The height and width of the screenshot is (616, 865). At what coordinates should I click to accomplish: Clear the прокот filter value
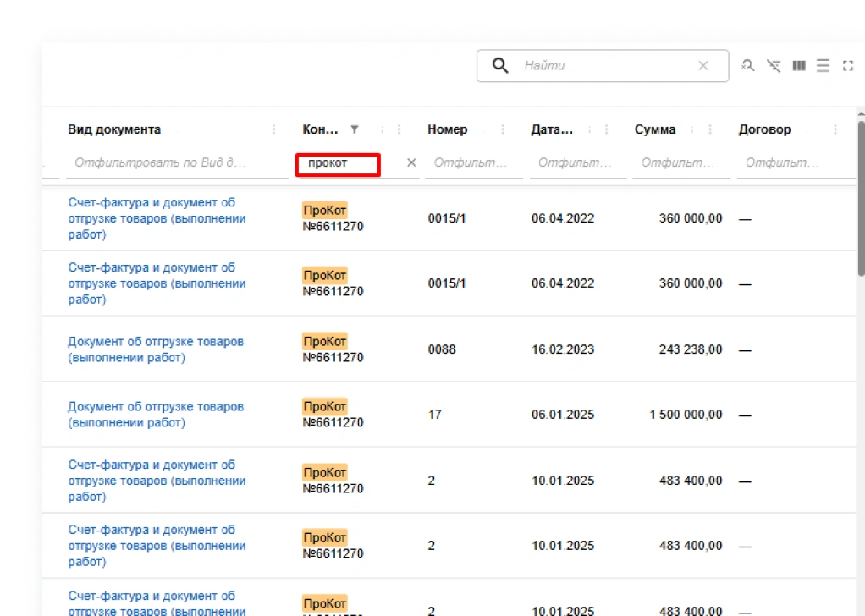[x=411, y=162]
